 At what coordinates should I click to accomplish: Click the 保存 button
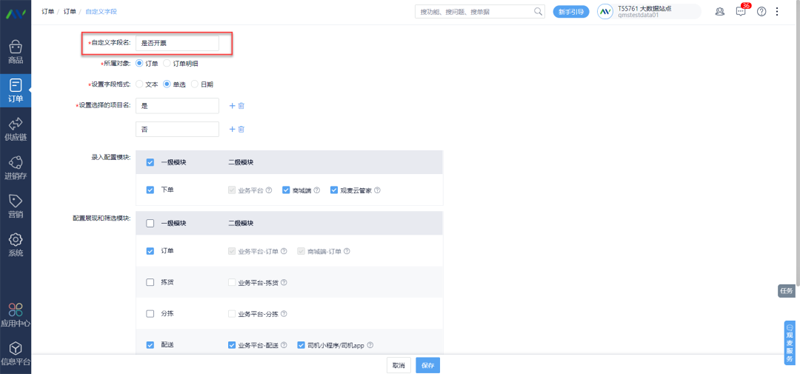coord(428,365)
